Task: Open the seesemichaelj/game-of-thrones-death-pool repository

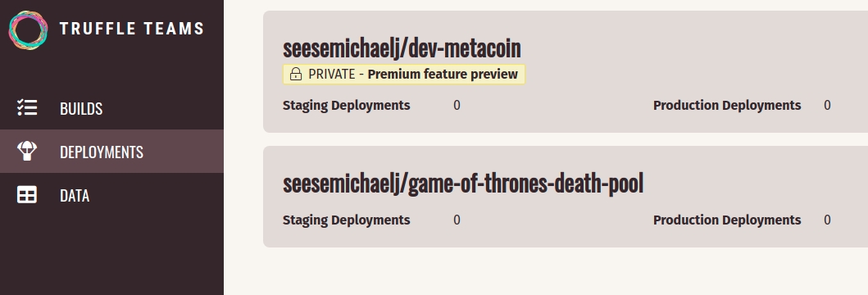Action: [463, 184]
